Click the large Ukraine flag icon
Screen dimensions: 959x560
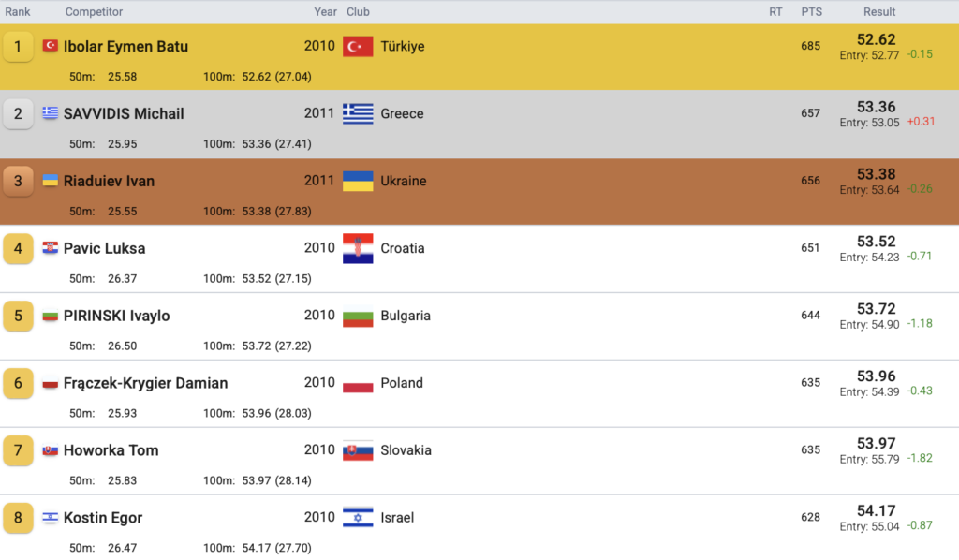click(x=358, y=182)
